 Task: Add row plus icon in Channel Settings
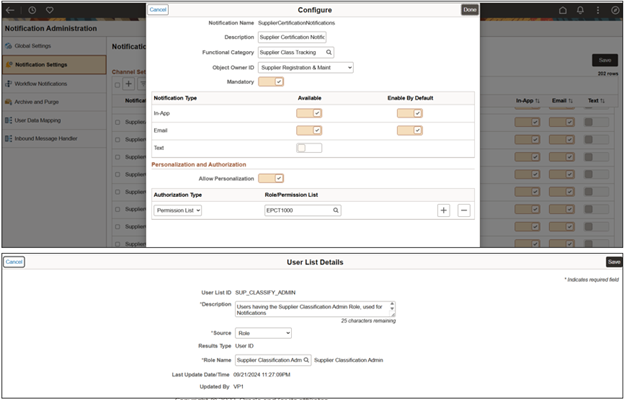pyautogui.click(x=128, y=84)
